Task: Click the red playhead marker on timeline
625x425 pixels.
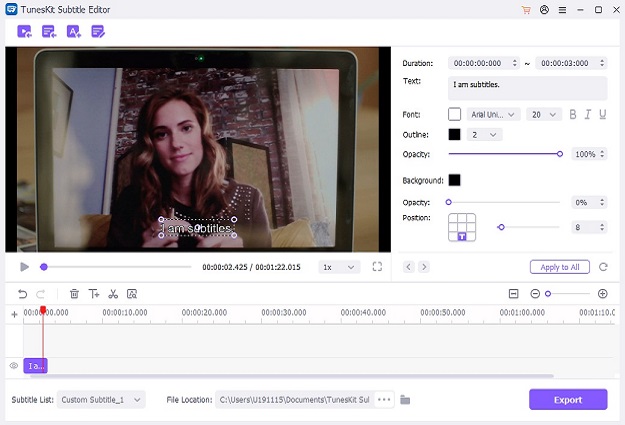Action: click(43, 310)
